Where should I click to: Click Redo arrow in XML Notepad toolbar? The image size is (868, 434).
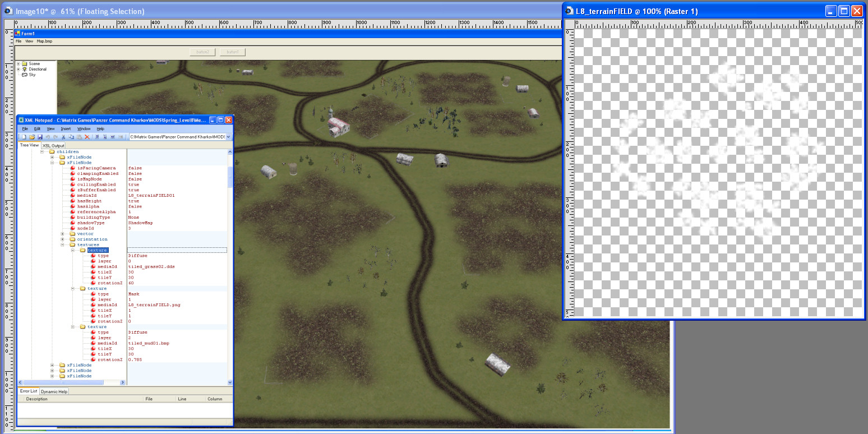(x=56, y=137)
